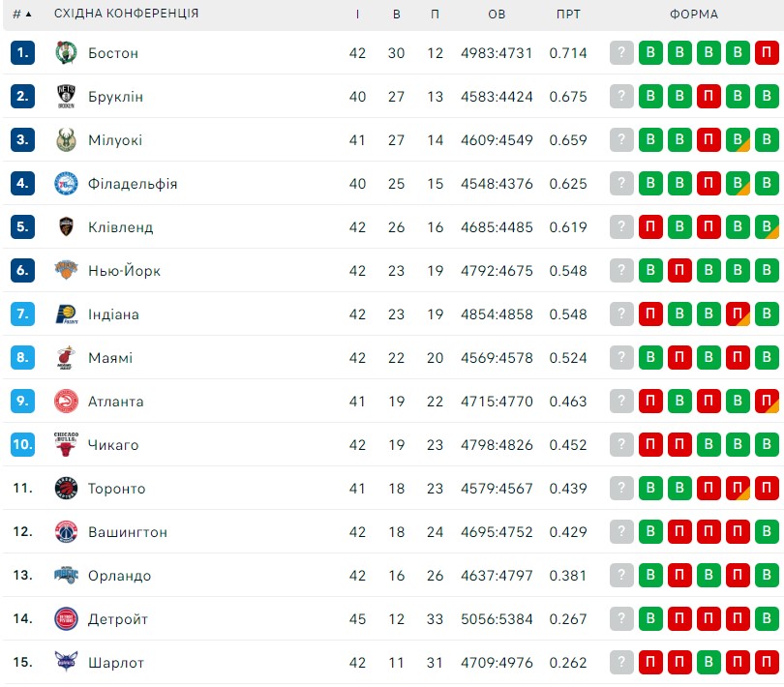
Task: Click the ФОРМА column header
Action: 694,14
